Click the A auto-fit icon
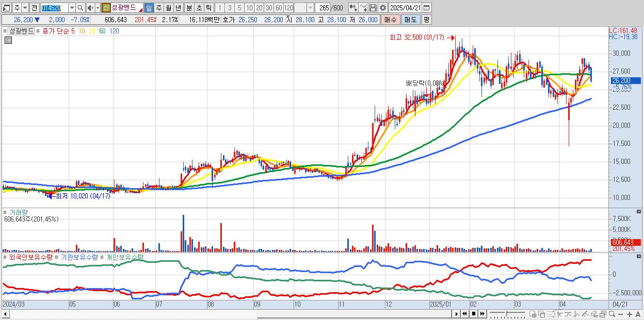 point(638,314)
